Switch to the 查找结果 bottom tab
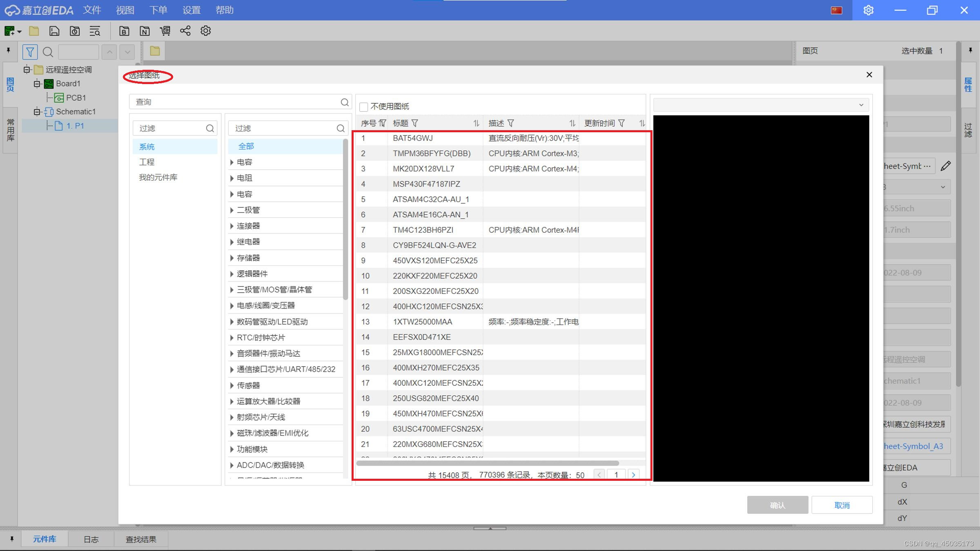The image size is (980, 551). [x=141, y=539]
